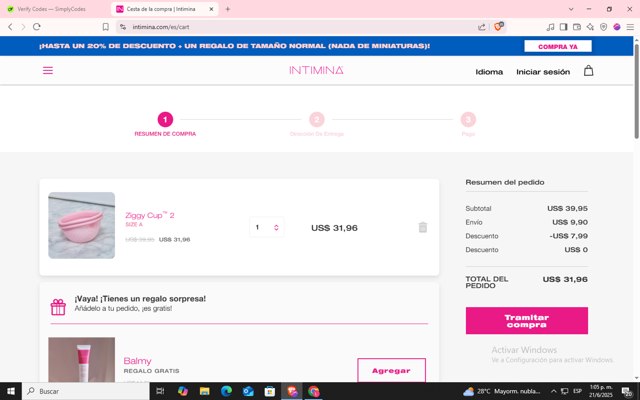Open the tab search dropdown chevron
The height and width of the screenshot is (400, 640).
coord(571,9)
